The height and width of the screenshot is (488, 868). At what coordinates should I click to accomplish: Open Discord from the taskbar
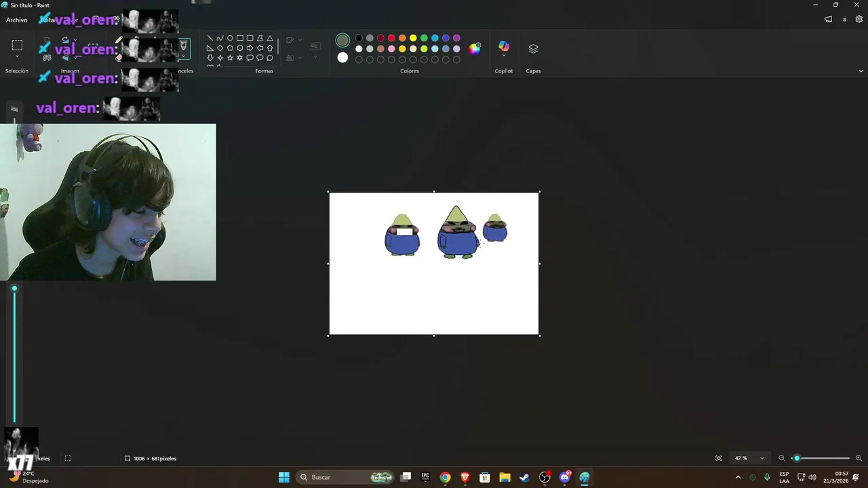[564, 477]
